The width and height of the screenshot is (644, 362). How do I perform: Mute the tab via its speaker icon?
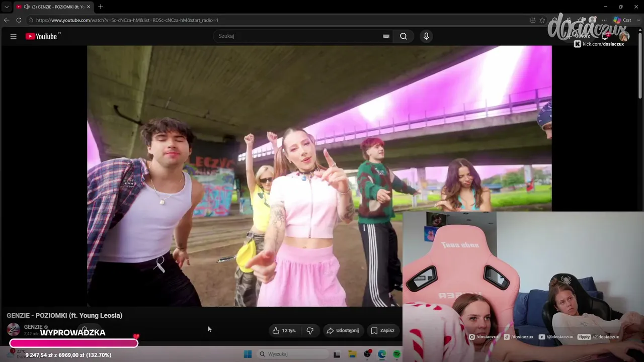[x=27, y=7]
